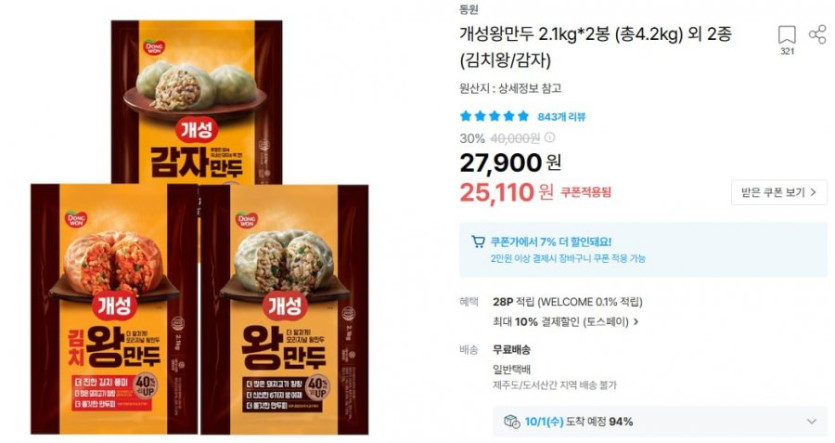The height and width of the screenshot is (443, 835).
Task: Click the info icon beside 40,000원 price
Action: 550,138
